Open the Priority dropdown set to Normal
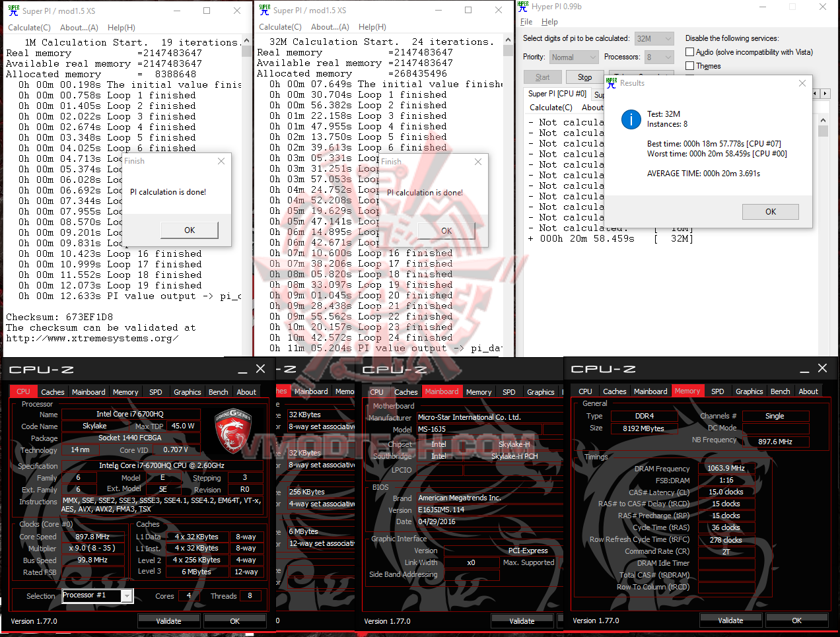This screenshot has height=637, width=840. pos(573,57)
